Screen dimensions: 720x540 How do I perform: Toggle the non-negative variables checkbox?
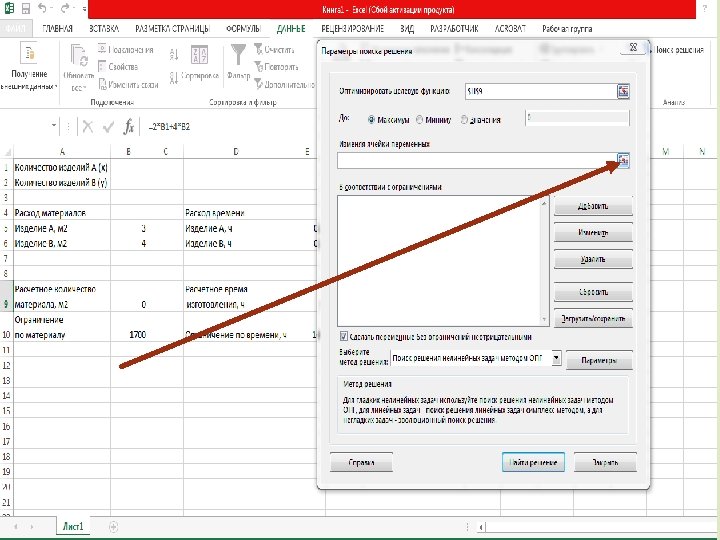343,337
